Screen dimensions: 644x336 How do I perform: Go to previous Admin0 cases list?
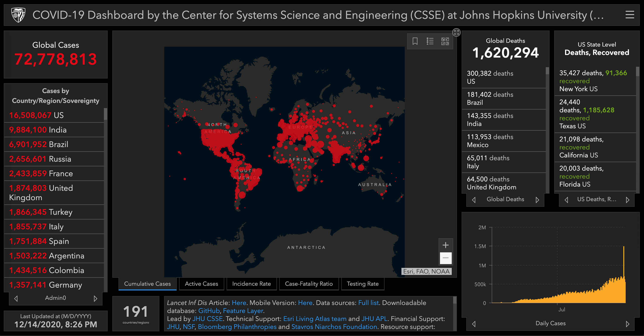click(x=16, y=298)
